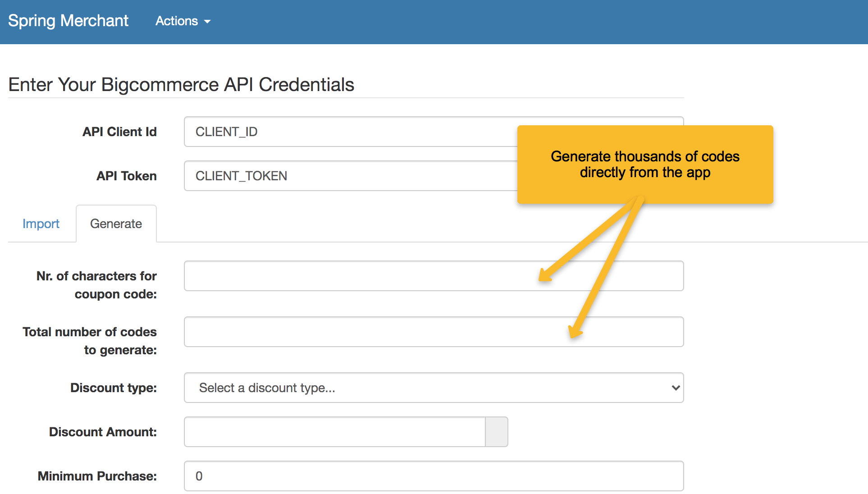
Task: Click the 'API Client Id' label
Action: 119,132
